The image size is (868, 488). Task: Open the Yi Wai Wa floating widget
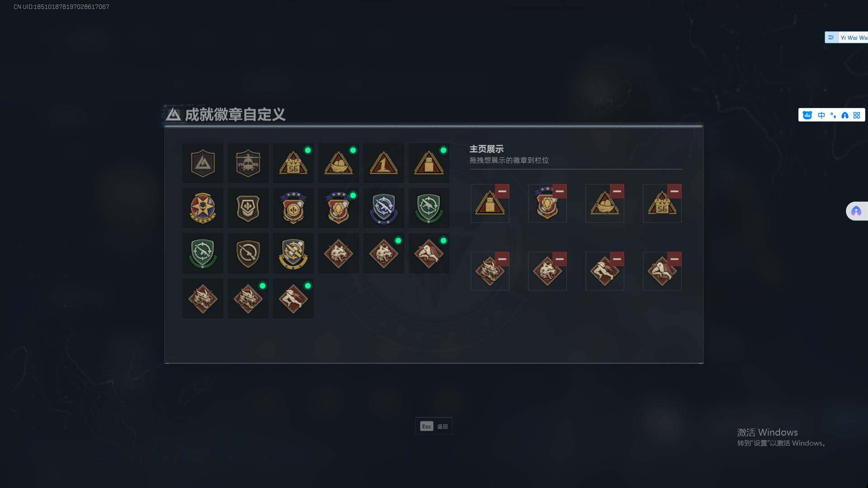[846, 38]
